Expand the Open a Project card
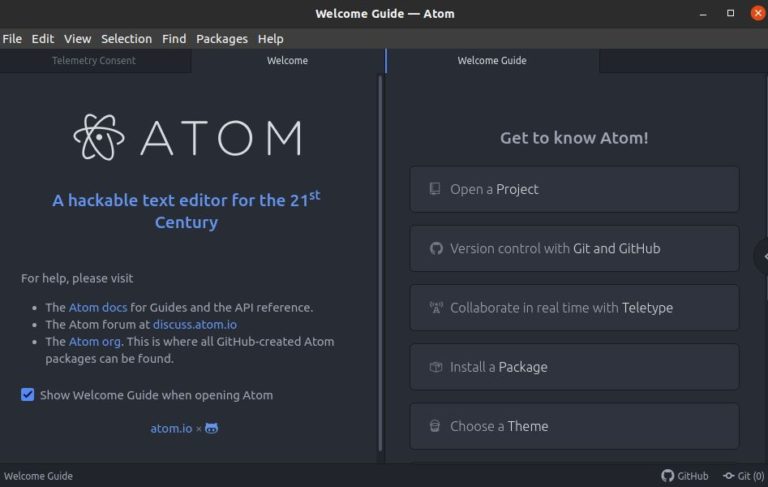The image size is (768, 487). (574, 189)
